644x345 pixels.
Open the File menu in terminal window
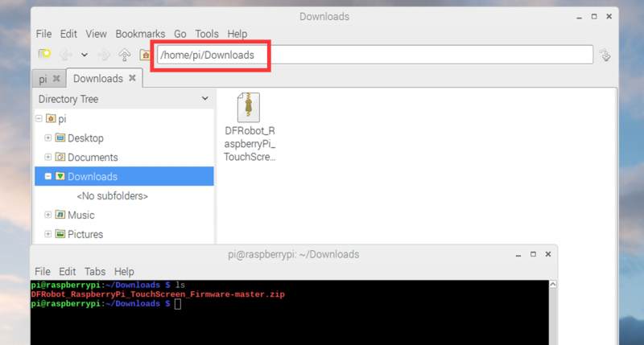[43, 272]
